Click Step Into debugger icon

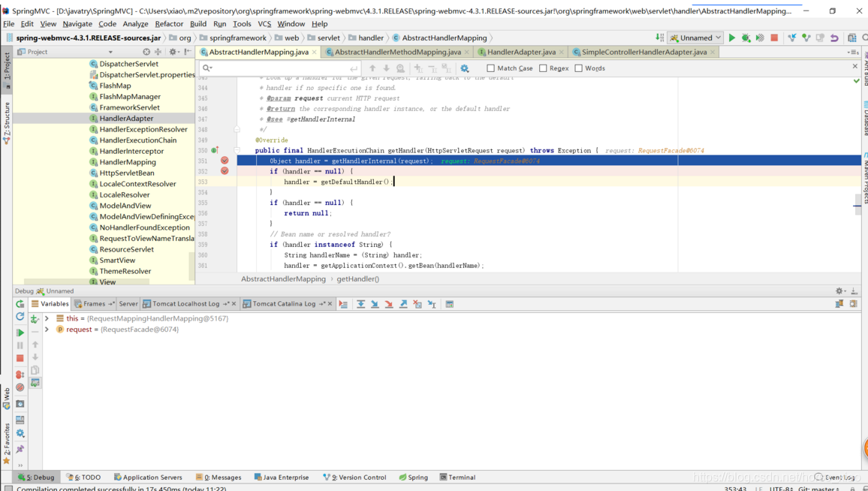tap(375, 304)
